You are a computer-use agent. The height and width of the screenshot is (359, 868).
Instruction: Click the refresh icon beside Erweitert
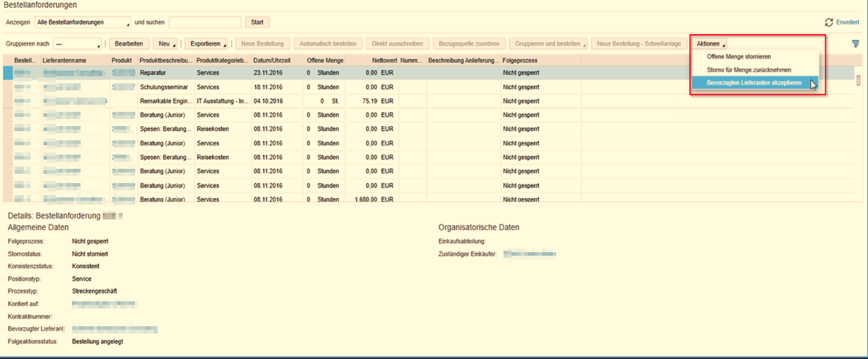(829, 22)
